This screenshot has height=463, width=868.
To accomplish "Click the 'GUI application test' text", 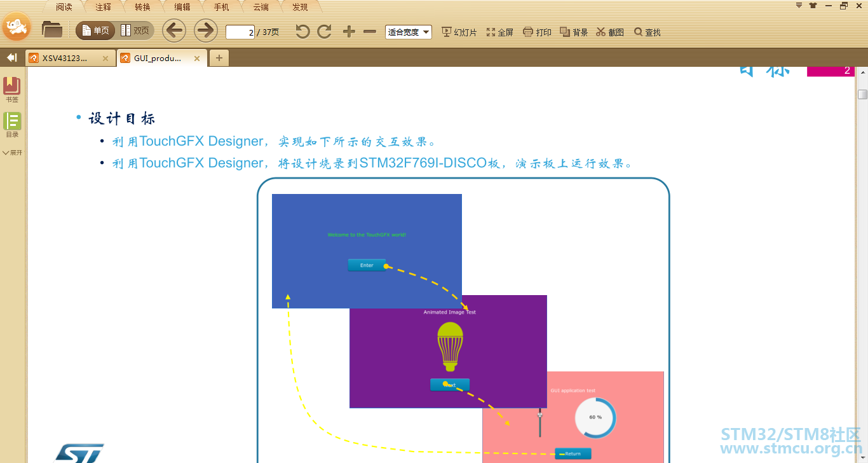I will 573,390.
